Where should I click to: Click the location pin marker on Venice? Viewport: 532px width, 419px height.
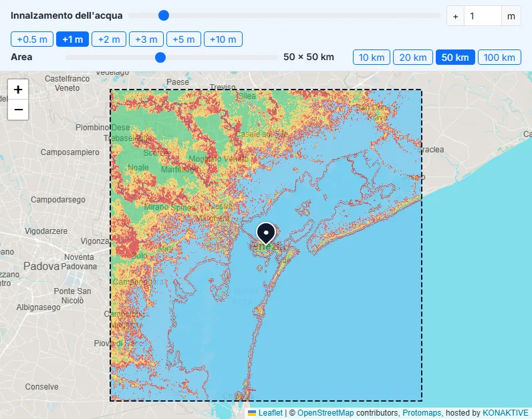266,233
